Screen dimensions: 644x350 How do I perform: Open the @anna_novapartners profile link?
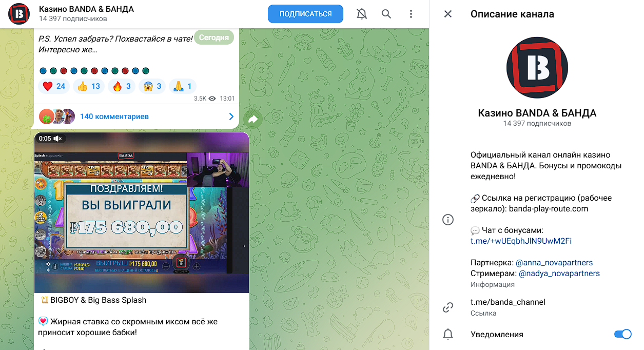tap(554, 263)
